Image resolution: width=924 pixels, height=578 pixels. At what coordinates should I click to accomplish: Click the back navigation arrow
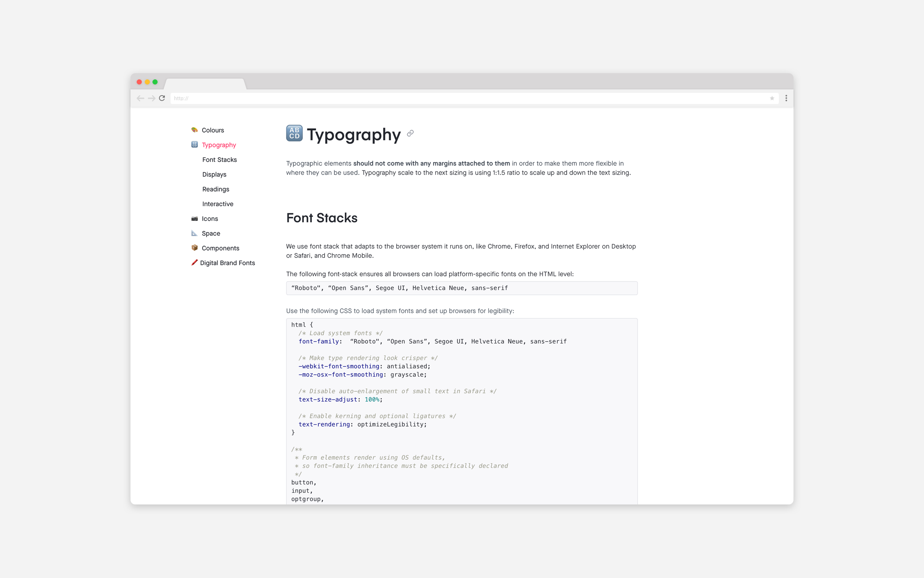140,98
